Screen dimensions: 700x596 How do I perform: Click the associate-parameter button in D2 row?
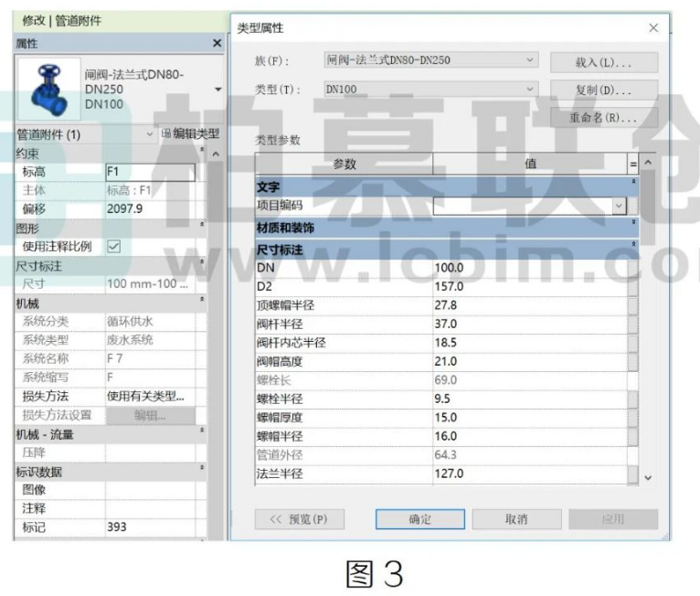[x=632, y=287]
